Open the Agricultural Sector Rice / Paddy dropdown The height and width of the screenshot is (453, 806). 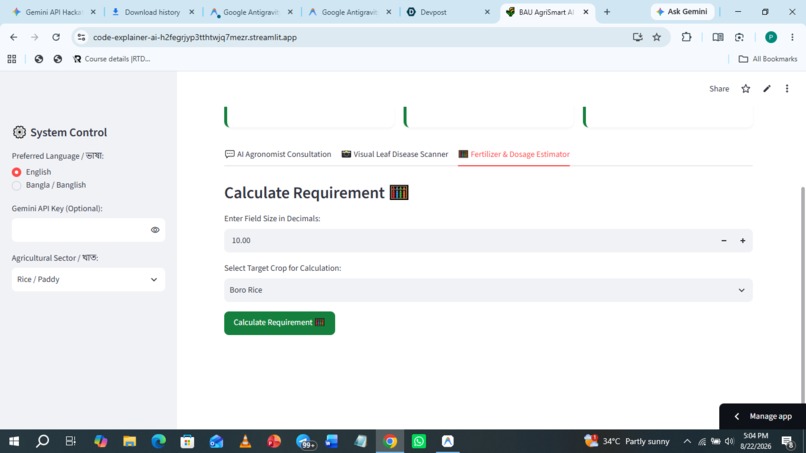click(88, 279)
